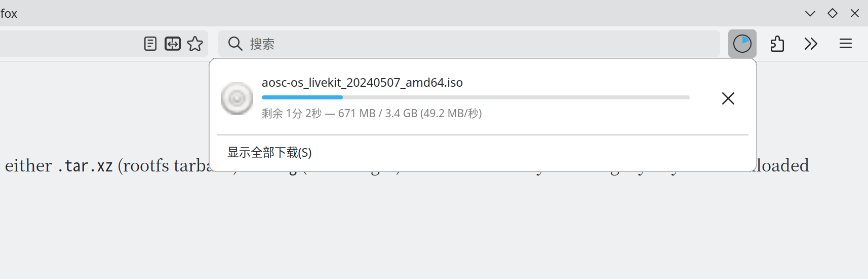Click the download progress bar
The width and height of the screenshot is (868, 279).
pyautogui.click(x=475, y=97)
